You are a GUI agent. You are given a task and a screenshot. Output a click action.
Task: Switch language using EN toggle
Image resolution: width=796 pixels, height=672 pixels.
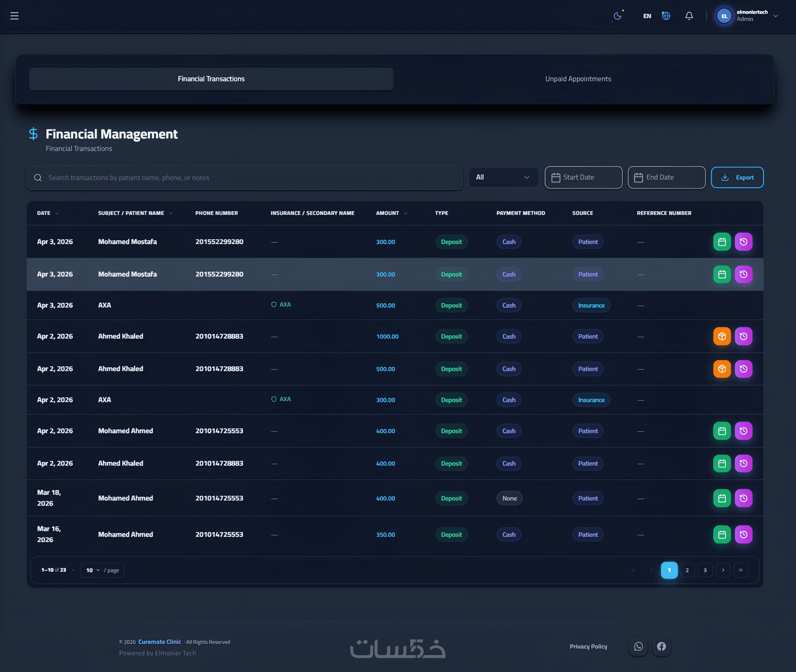click(x=647, y=16)
